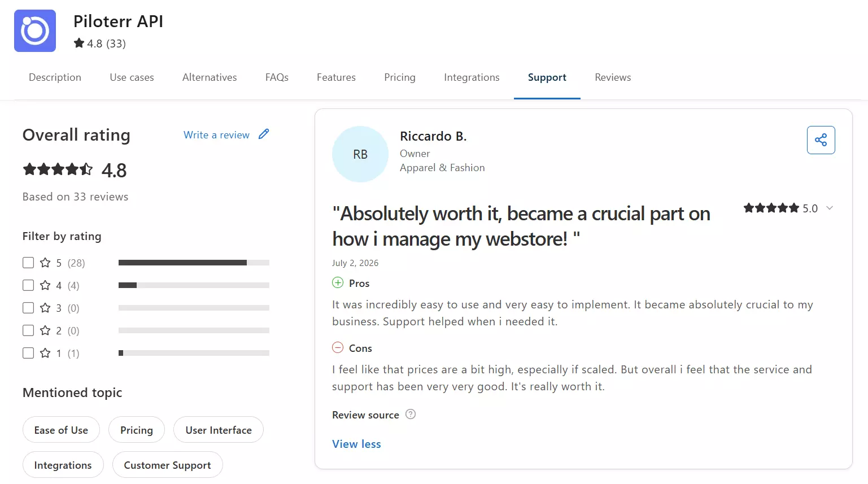Click the red Cons minus icon
Viewport: 868px width, 484px height.
point(338,348)
